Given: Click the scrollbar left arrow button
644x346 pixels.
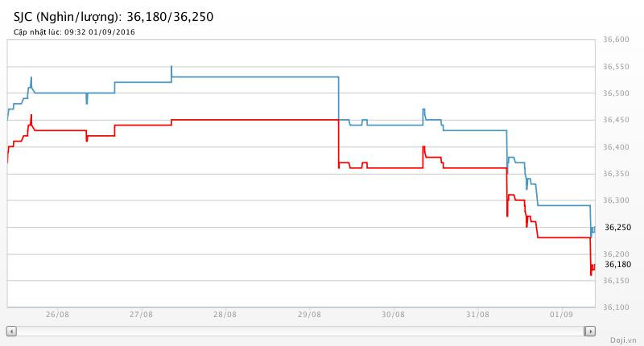Looking at the screenshot, I should click(11, 331).
